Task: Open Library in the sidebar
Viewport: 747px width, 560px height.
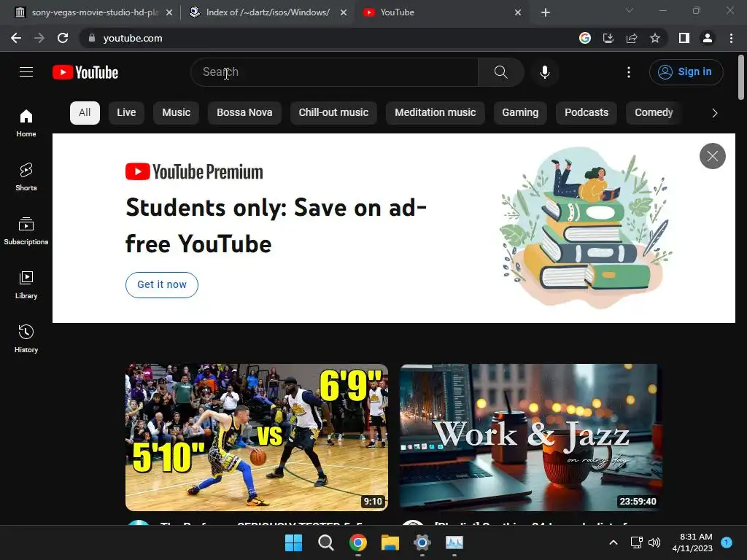Action: [26, 285]
